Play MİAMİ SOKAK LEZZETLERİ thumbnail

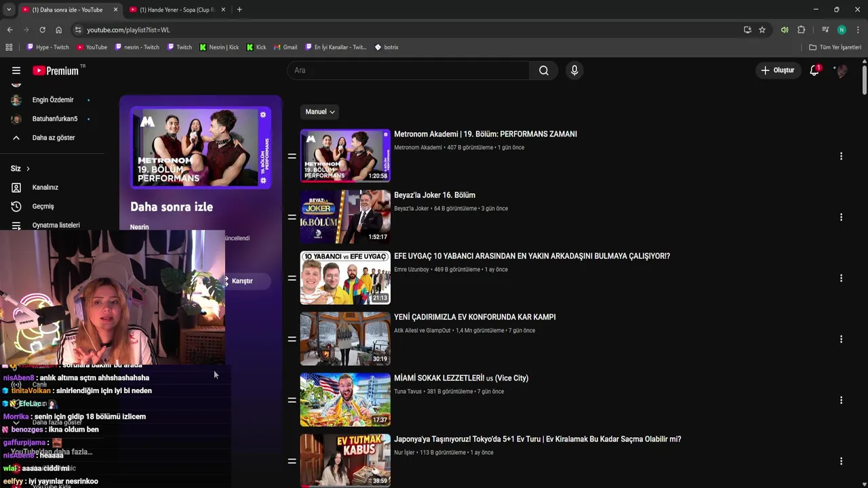345,400
